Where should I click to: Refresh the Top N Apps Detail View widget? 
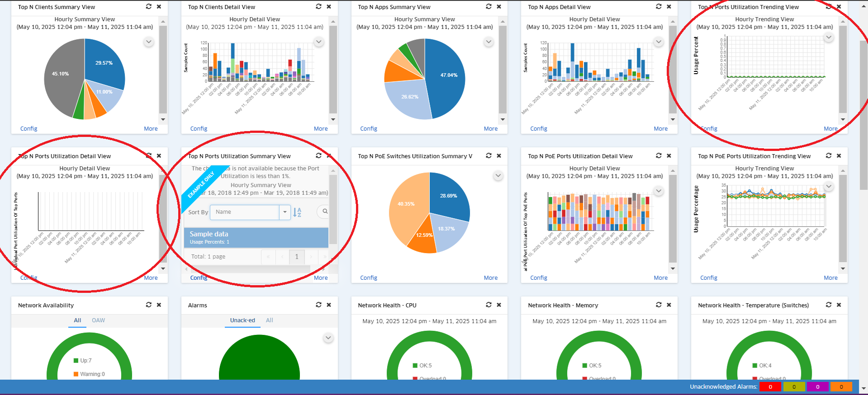[x=659, y=6]
